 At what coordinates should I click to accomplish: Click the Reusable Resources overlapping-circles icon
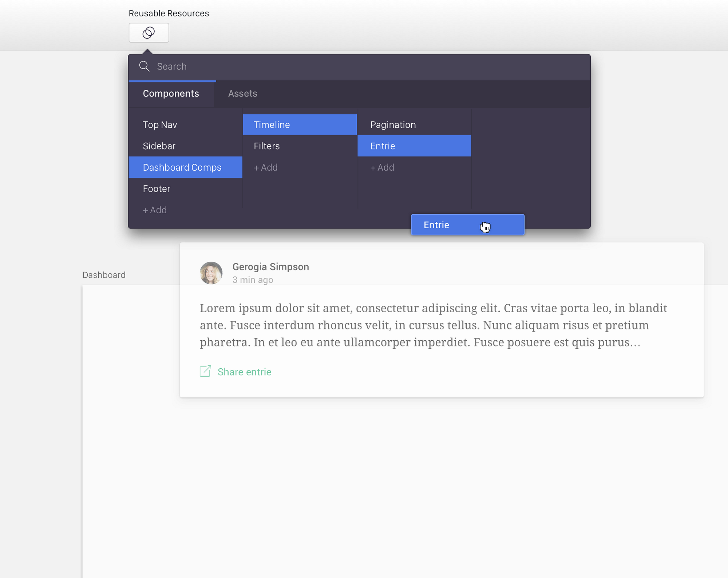[149, 33]
